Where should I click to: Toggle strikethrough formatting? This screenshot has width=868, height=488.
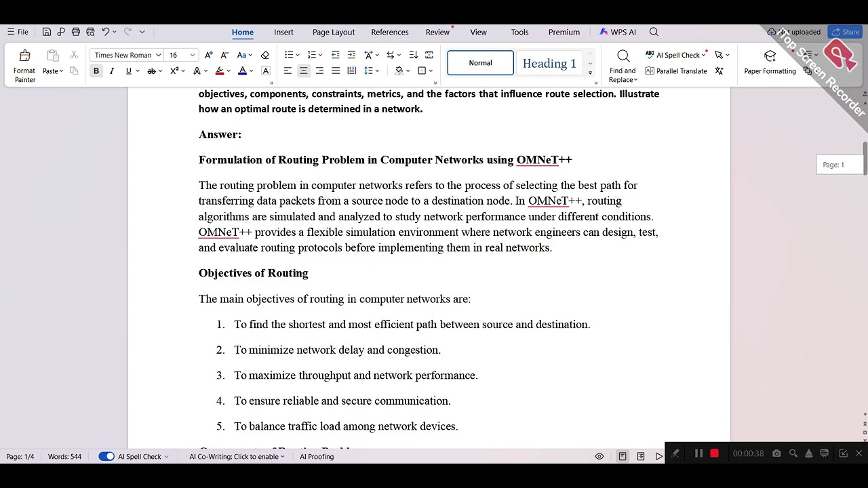pos(151,70)
